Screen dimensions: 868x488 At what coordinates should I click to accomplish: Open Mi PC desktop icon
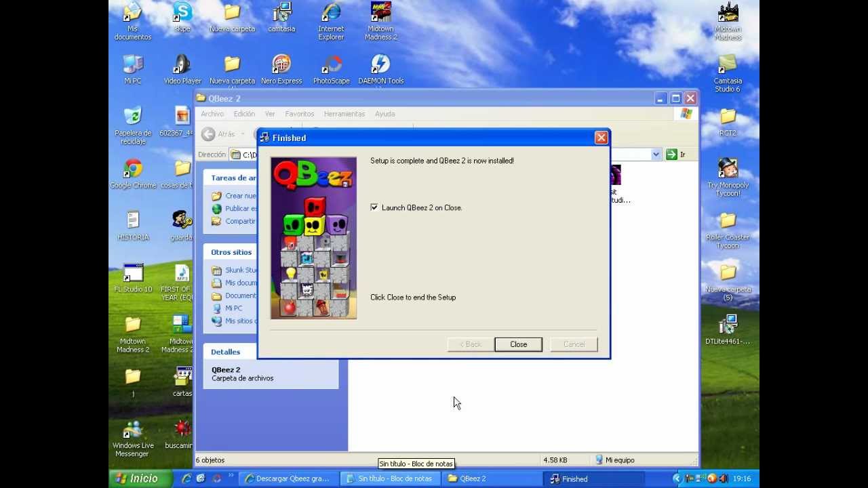point(133,69)
